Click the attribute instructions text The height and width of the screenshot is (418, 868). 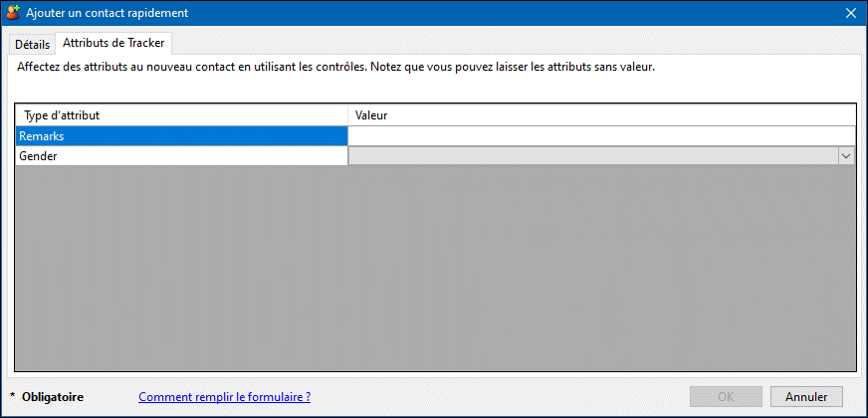336,68
